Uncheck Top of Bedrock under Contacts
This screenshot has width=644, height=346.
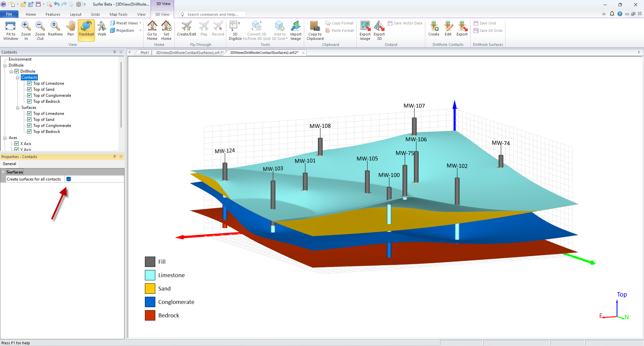point(30,101)
